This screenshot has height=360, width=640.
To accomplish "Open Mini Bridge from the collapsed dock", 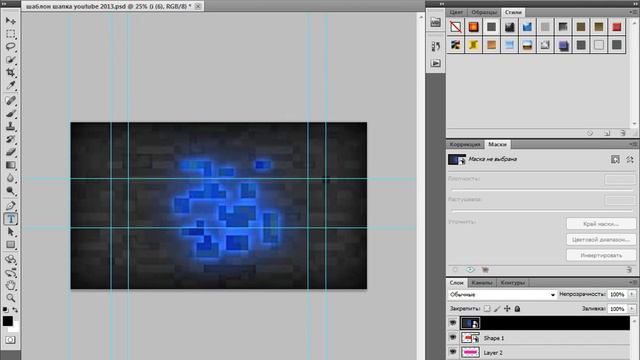I will [436, 22].
